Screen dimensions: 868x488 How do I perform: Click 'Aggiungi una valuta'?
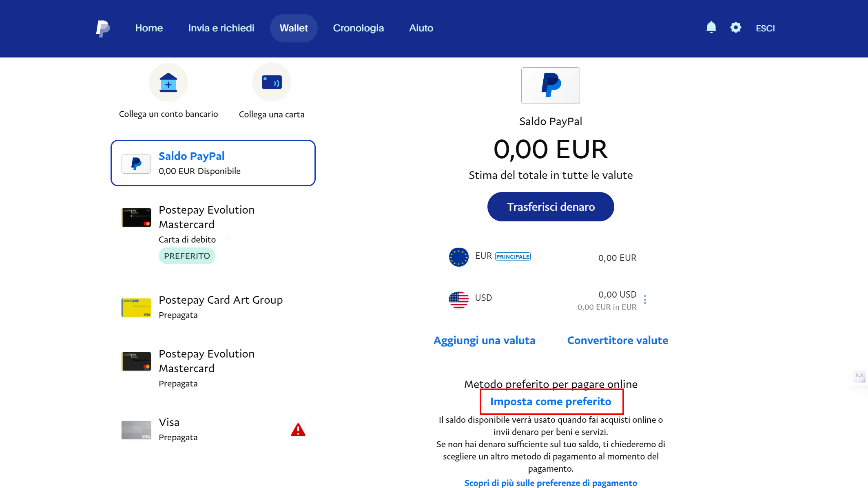coord(484,340)
